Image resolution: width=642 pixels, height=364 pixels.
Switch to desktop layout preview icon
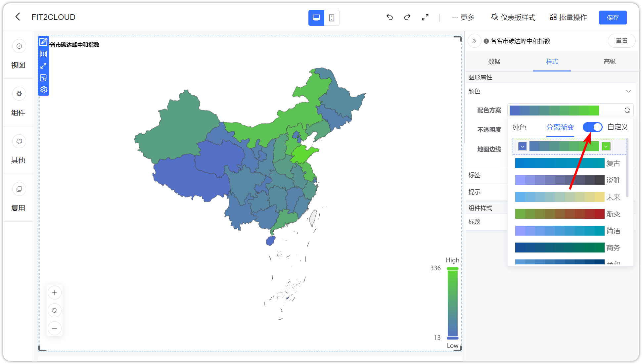[316, 18]
